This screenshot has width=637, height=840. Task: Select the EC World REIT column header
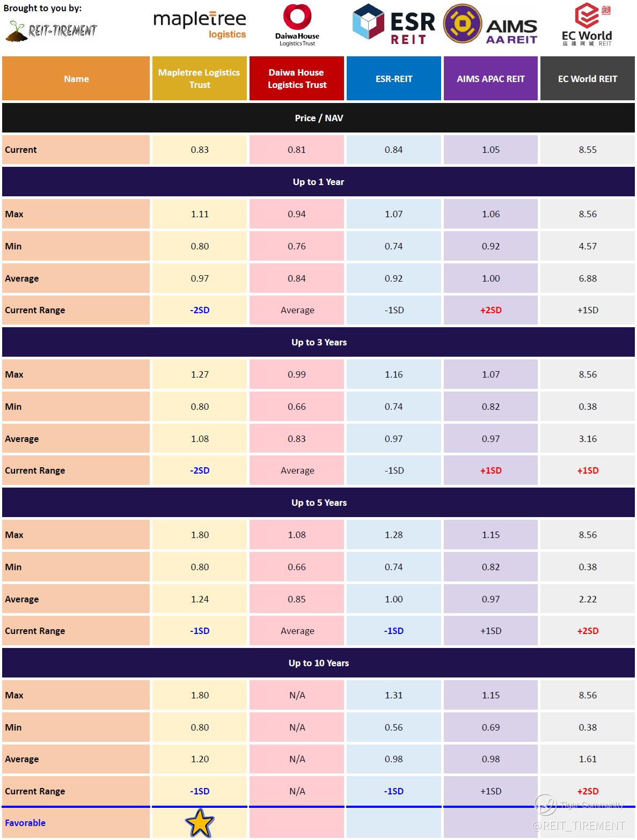[x=588, y=79]
